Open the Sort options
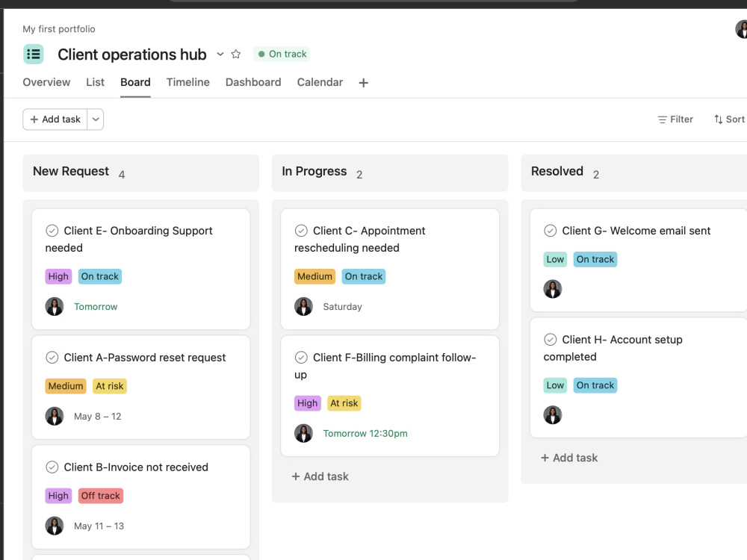The height and width of the screenshot is (560, 747). point(729,119)
